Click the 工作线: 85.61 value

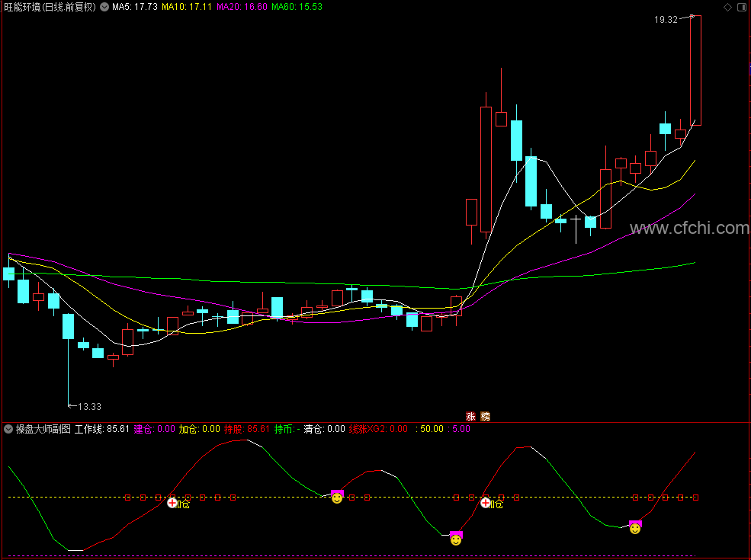click(102, 429)
